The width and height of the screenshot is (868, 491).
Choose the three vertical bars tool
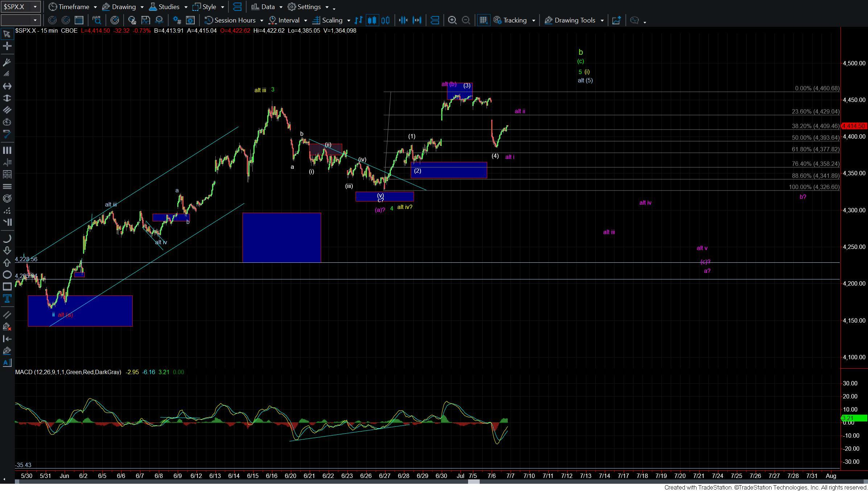tap(7, 150)
